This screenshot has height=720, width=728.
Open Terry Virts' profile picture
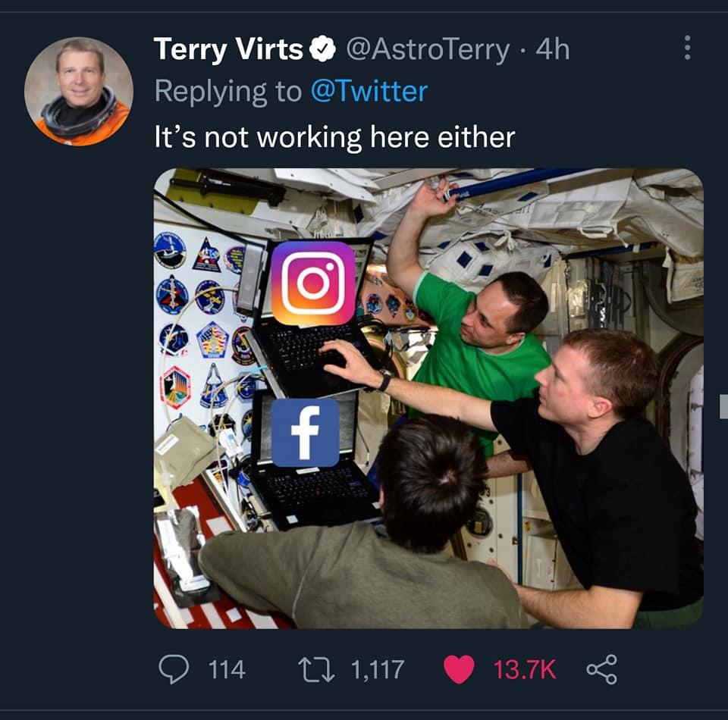coord(79,90)
